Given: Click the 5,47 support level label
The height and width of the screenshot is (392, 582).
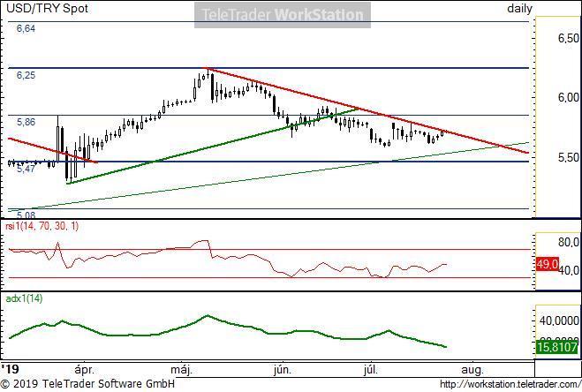Looking at the screenshot, I should point(26,169).
